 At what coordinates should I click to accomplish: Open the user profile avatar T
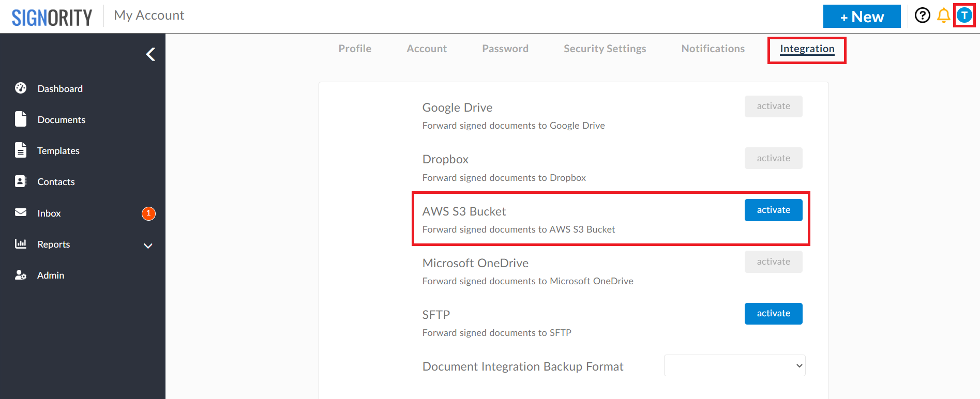pos(964,16)
